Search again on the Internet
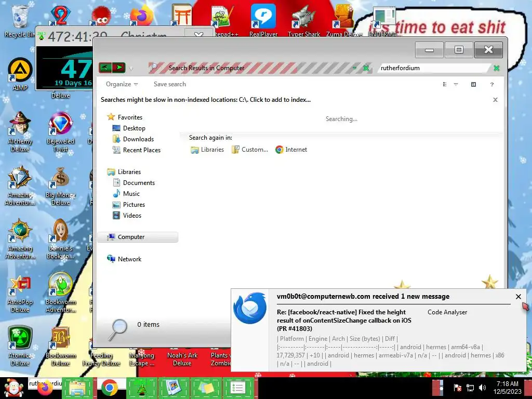532x399 pixels. 291,150
